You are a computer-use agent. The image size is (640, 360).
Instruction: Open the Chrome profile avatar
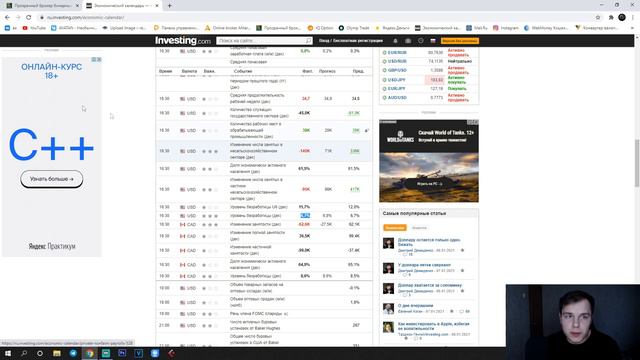(622, 18)
